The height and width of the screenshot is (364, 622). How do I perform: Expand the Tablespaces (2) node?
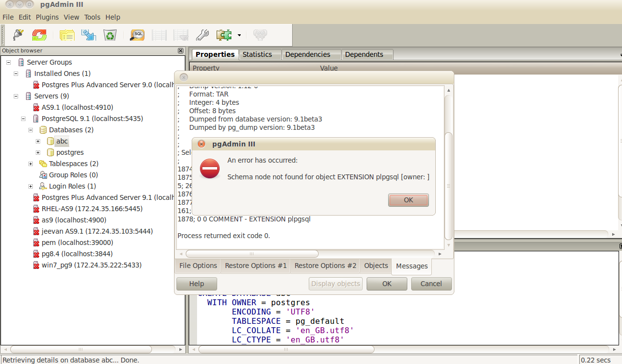(x=30, y=164)
